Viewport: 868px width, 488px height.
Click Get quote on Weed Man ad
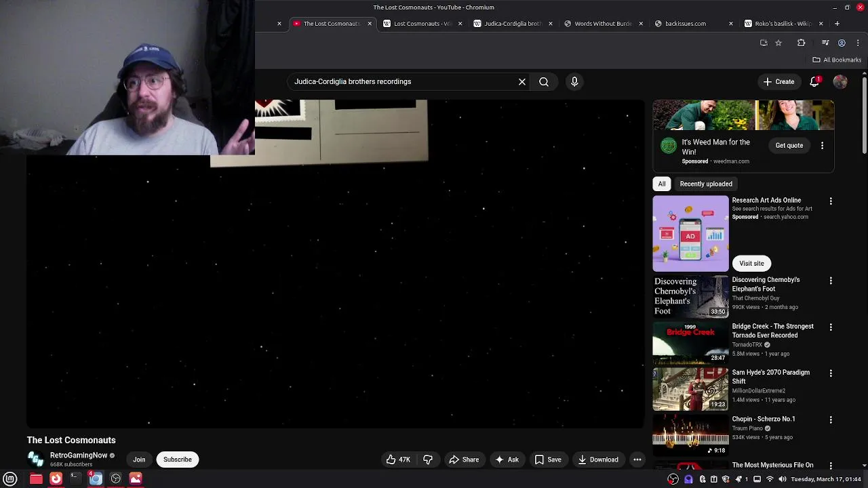[x=789, y=146]
